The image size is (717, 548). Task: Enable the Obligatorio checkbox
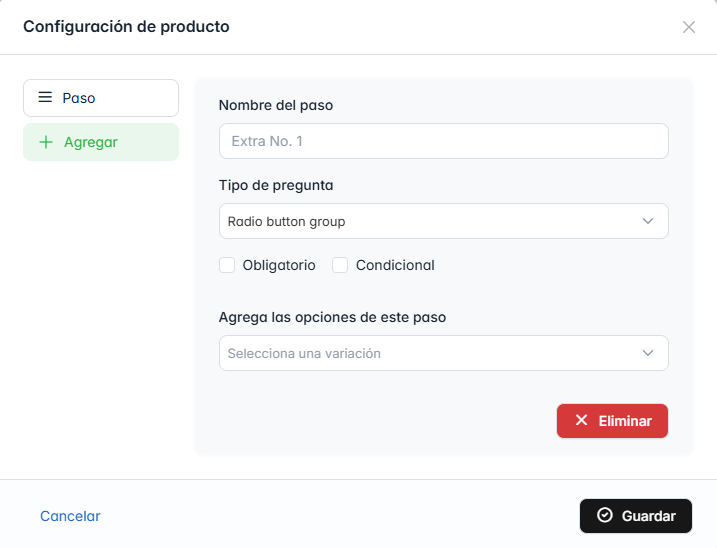click(x=227, y=265)
